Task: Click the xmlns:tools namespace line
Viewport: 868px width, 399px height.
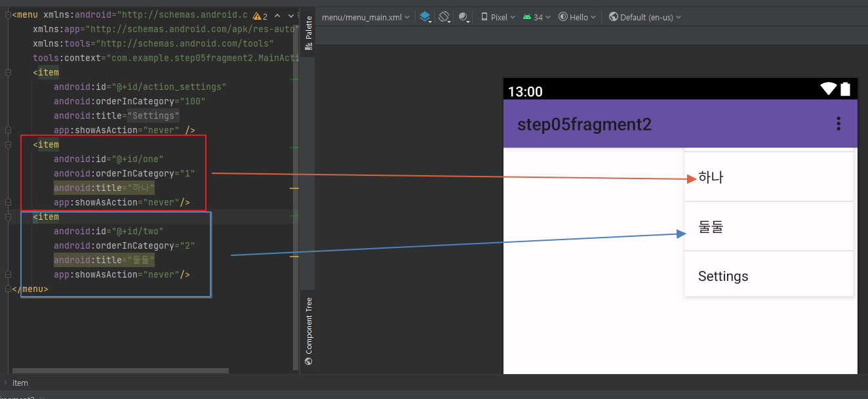Action: 153,43
